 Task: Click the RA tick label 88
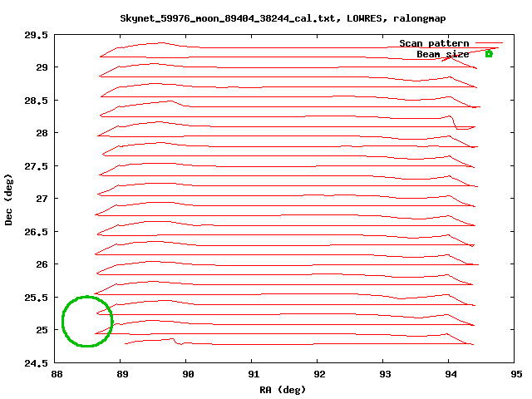point(57,374)
